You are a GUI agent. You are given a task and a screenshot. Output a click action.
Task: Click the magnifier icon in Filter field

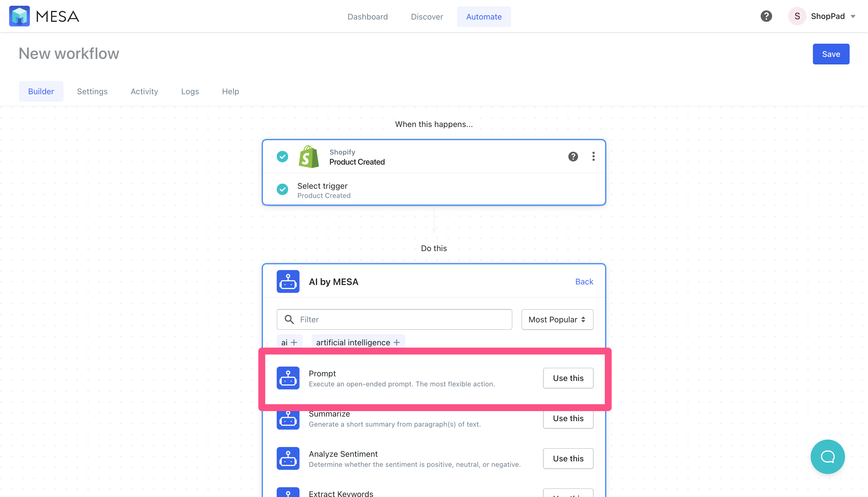point(289,319)
